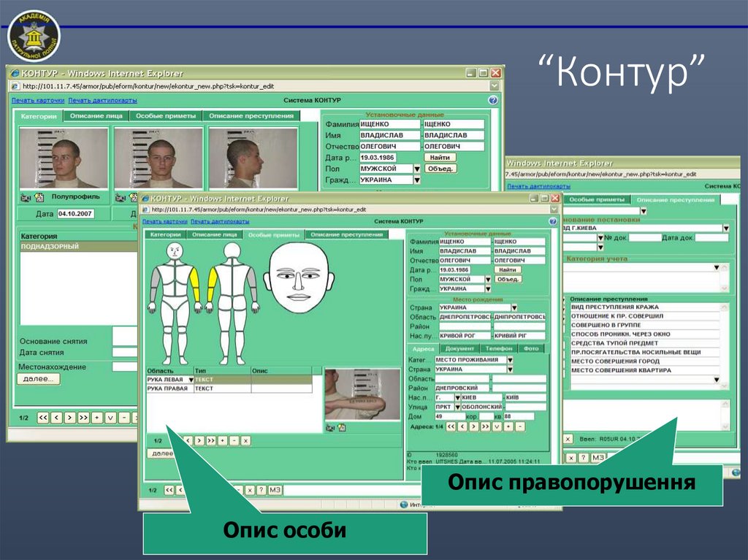748x560 pixels.
Task: Open РУКА ЛЕВАЯ area dropdown
Action: tap(191, 380)
